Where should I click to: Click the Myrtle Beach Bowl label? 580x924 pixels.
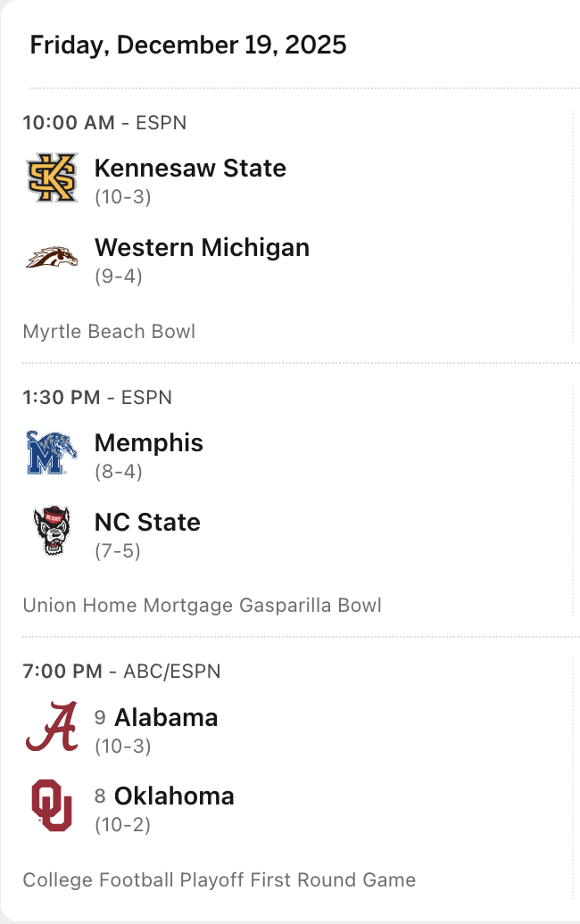point(109,332)
